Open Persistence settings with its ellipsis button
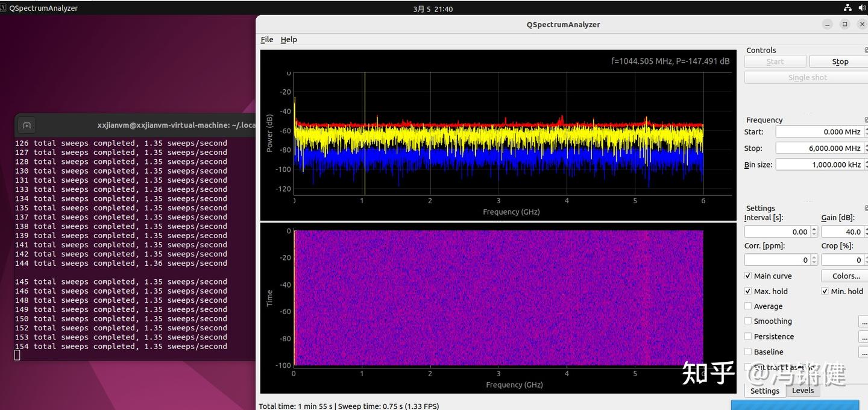The width and height of the screenshot is (868, 410). point(863,336)
